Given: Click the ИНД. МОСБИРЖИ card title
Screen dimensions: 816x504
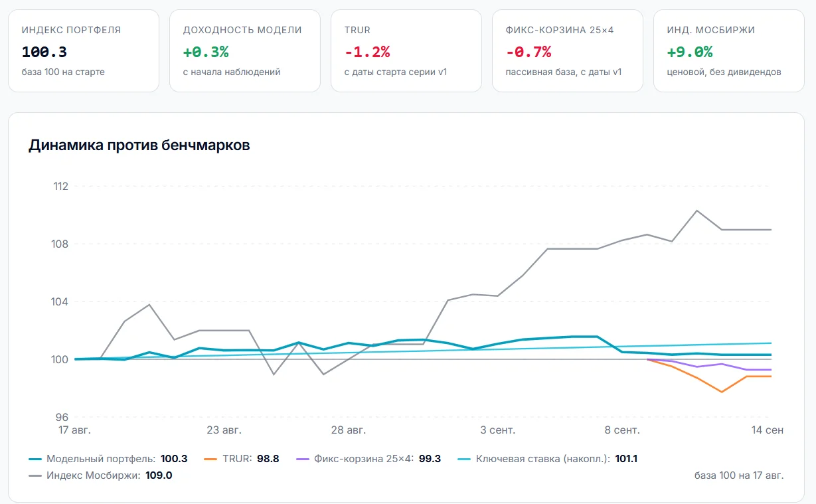Looking at the screenshot, I should [x=711, y=30].
